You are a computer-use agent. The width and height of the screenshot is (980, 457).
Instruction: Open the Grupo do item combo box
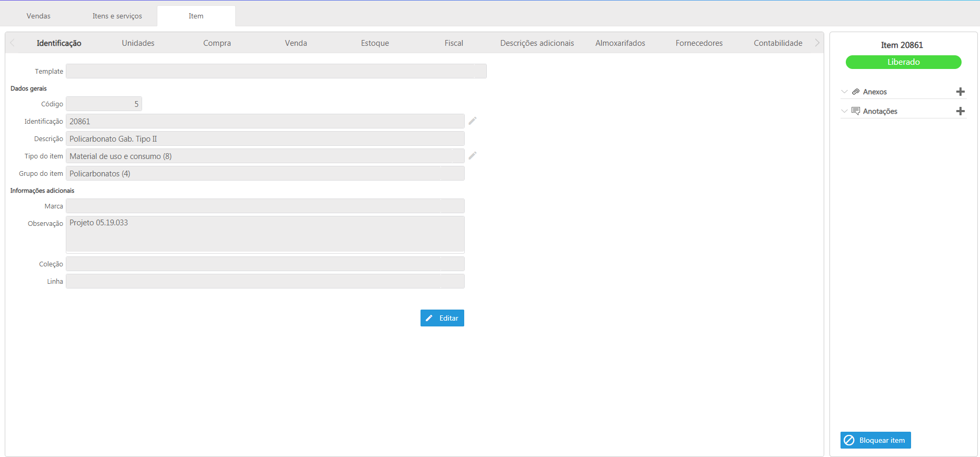click(265, 173)
